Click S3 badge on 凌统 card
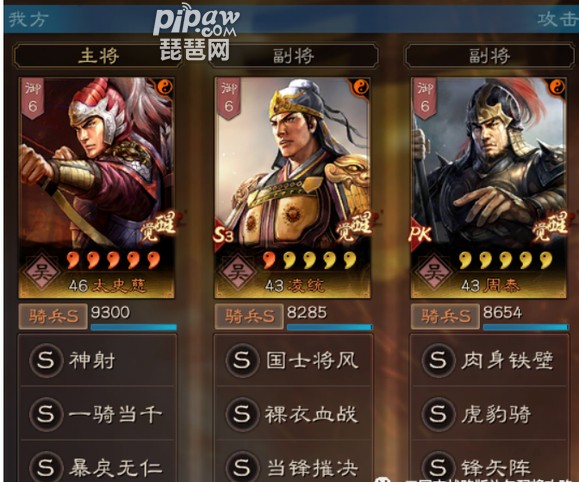Viewport: 579px width, 482px height. [x=224, y=234]
